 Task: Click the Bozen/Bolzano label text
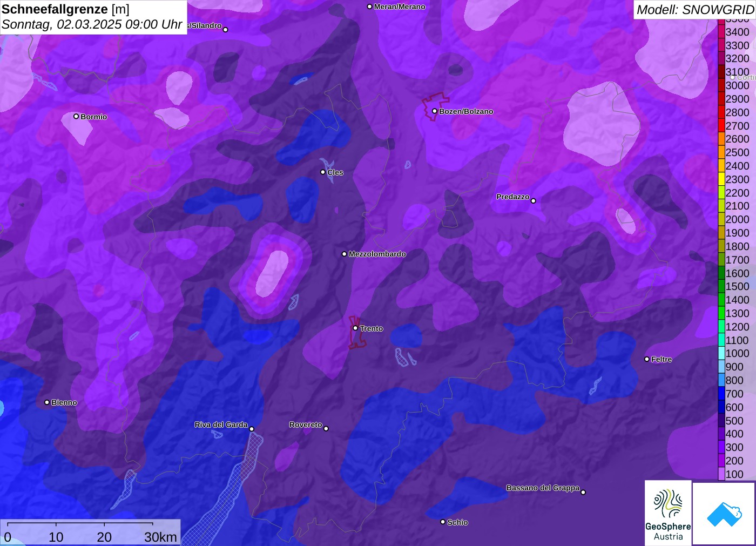[x=466, y=111]
